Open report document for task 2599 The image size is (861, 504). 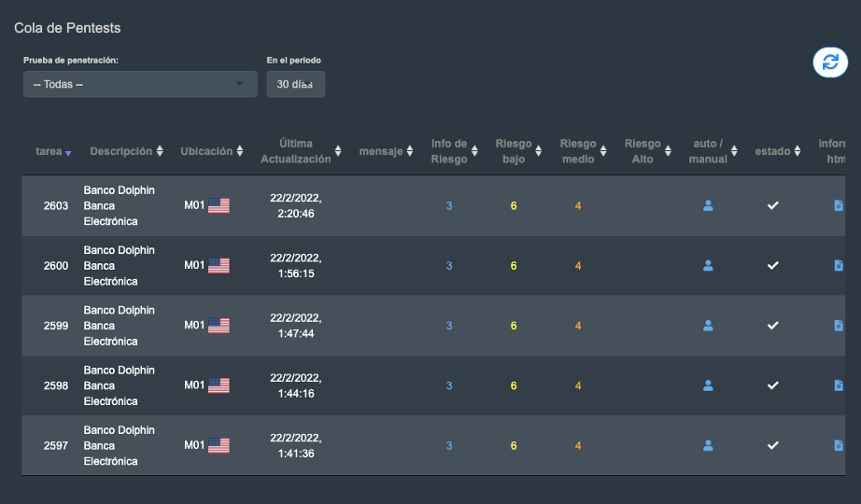[x=839, y=326]
